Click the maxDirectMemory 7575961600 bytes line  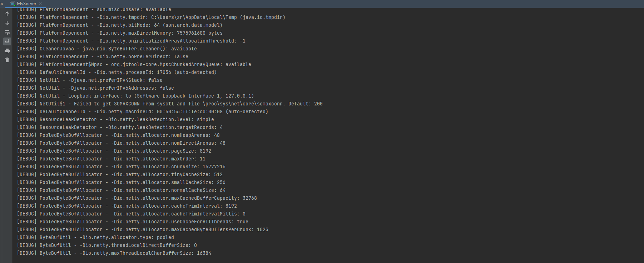pyautogui.click(x=120, y=33)
